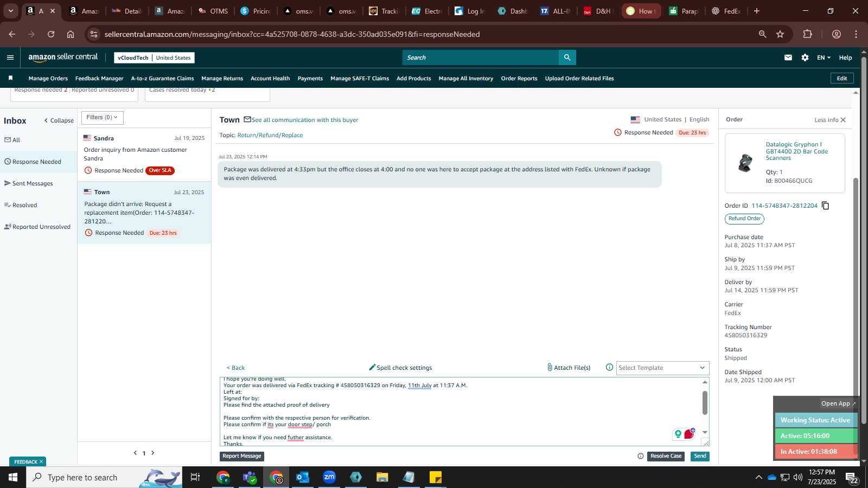Screen dimensions: 868x488
Task: Click the red extension badge in message box
Action: [690, 434]
